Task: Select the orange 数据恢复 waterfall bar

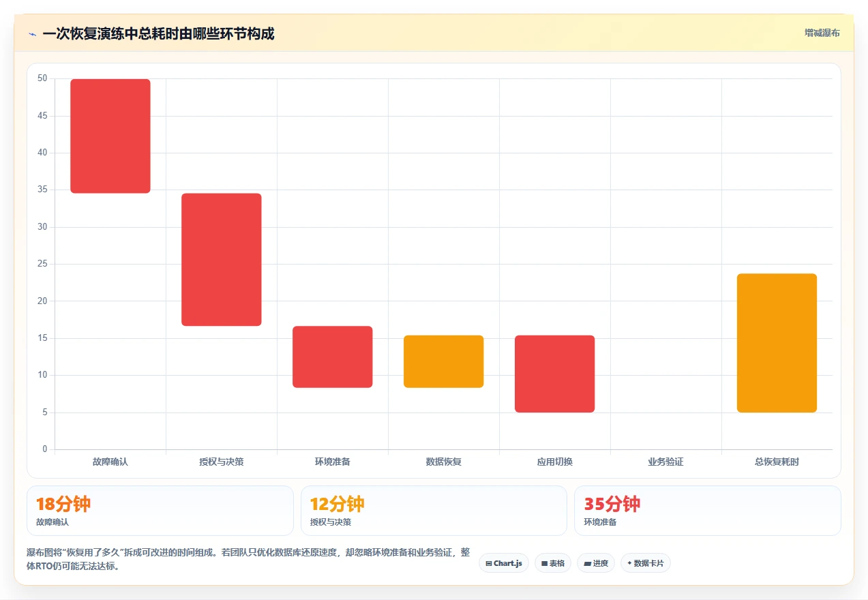Action: point(444,361)
